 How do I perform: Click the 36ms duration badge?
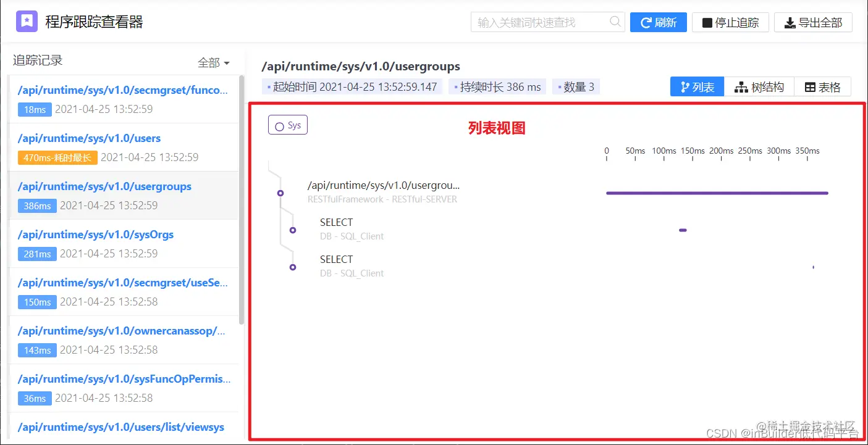pos(35,398)
